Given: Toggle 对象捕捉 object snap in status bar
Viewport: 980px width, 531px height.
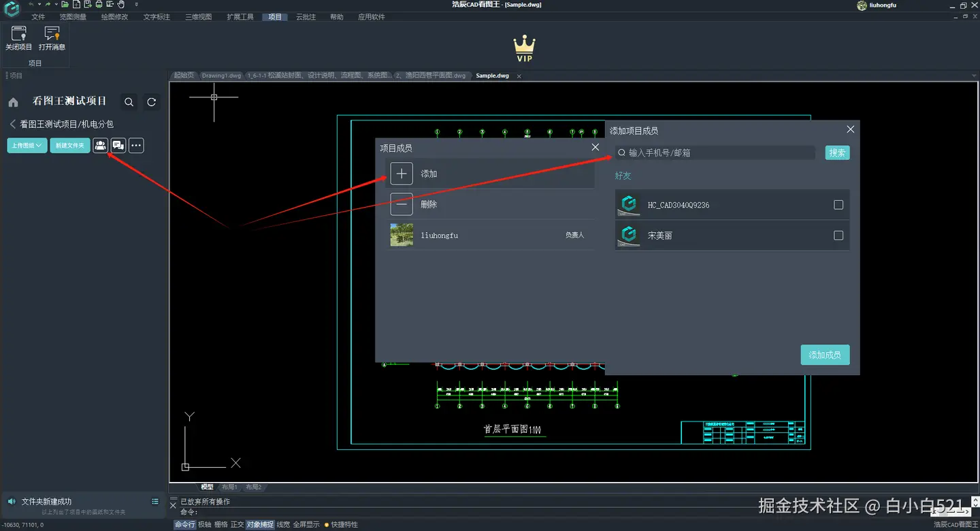Looking at the screenshot, I should click(260, 524).
